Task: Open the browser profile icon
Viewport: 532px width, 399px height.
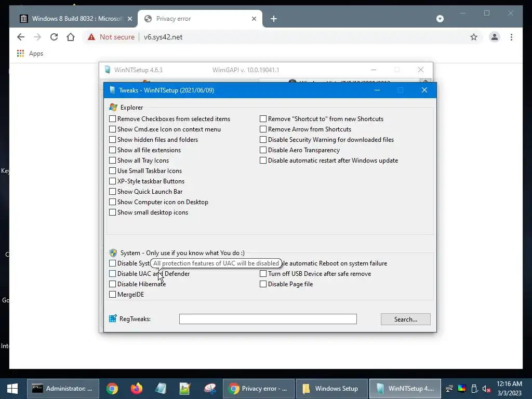Action: pos(495,37)
